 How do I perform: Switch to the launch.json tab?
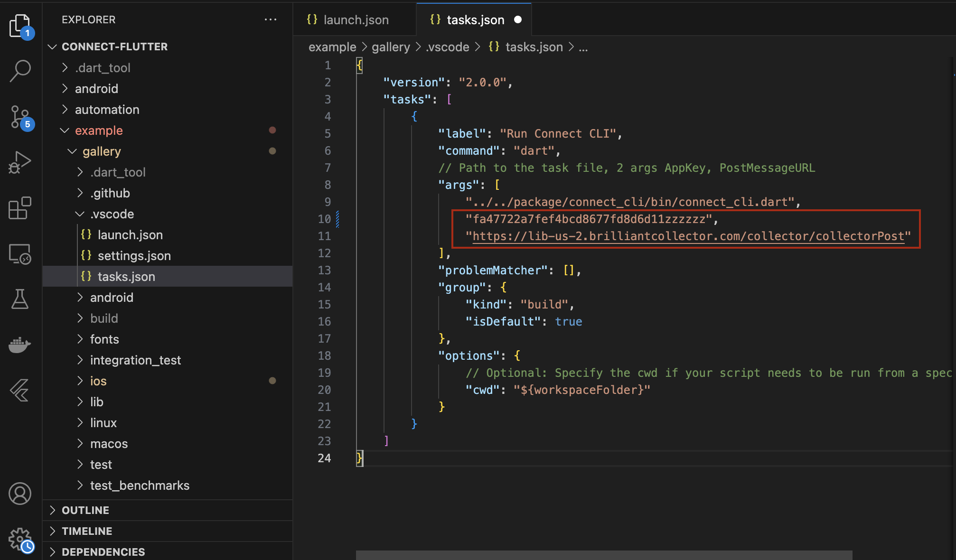pos(355,19)
